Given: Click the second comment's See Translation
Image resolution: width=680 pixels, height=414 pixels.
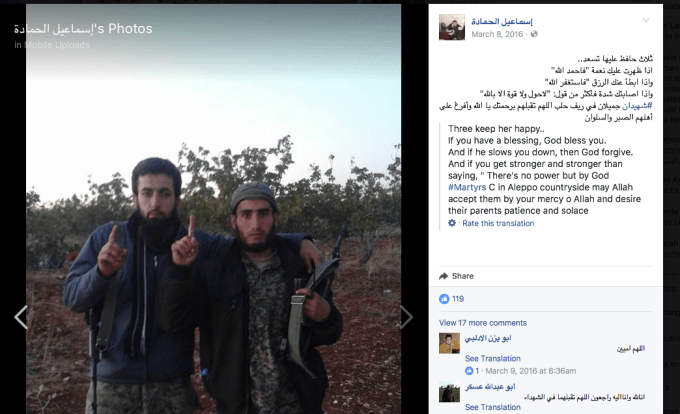Looking at the screenshot, I should coord(493,407).
